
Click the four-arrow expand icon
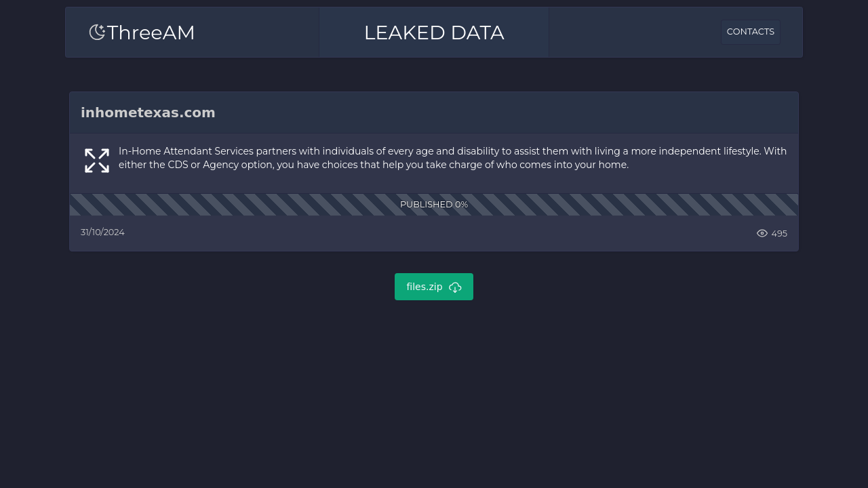97,161
